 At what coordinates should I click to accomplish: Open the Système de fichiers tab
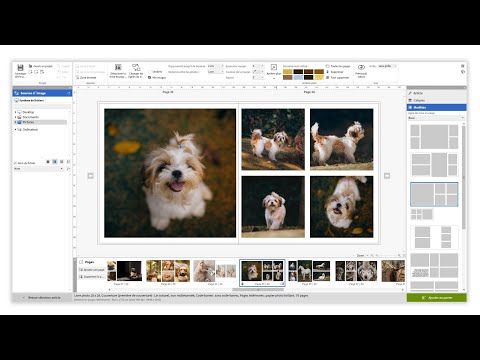point(29,100)
